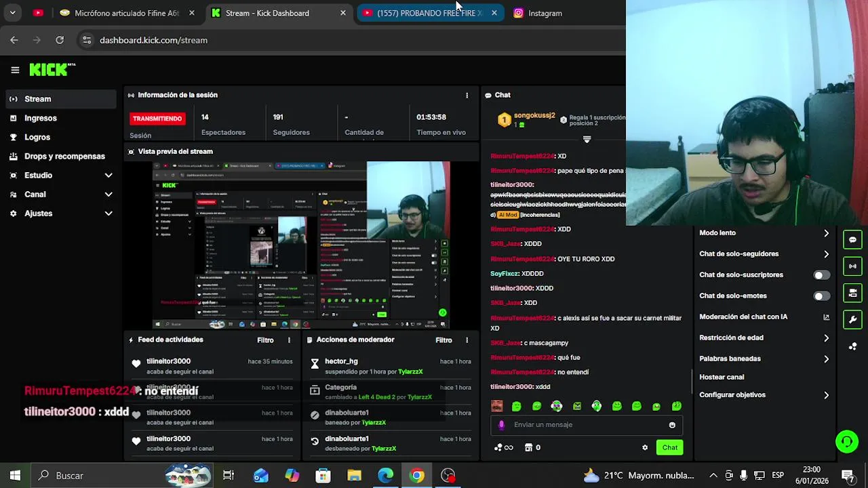Open the Kick hamburger menu
The width and height of the screenshot is (868, 488).
(x=15, y=70)
